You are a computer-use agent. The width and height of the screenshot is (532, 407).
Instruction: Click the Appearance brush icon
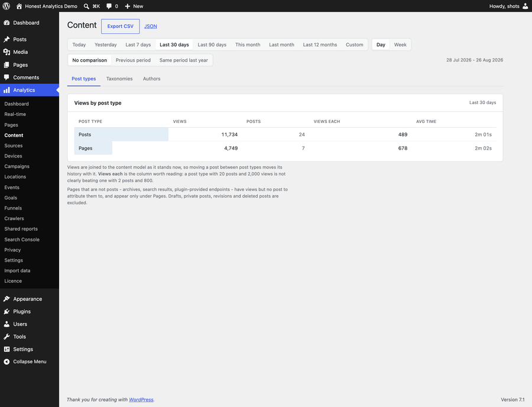pyautogui.click(x=7, y=299)
